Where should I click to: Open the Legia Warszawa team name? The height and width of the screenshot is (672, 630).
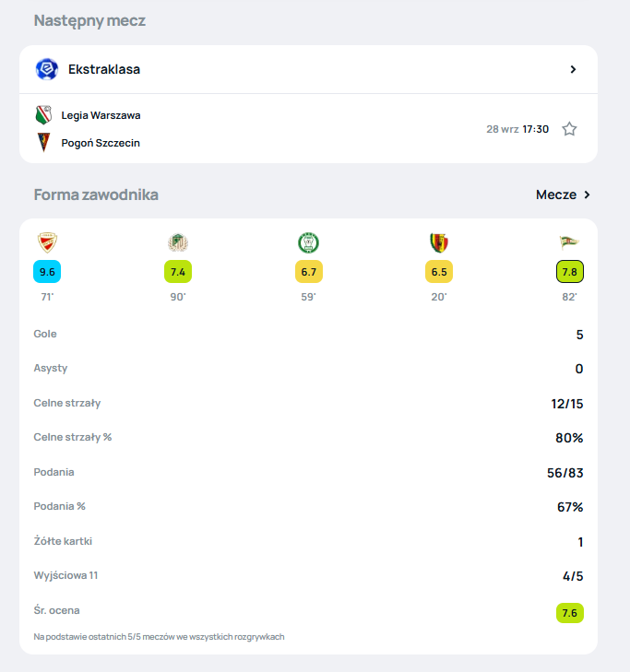point(101,115)
